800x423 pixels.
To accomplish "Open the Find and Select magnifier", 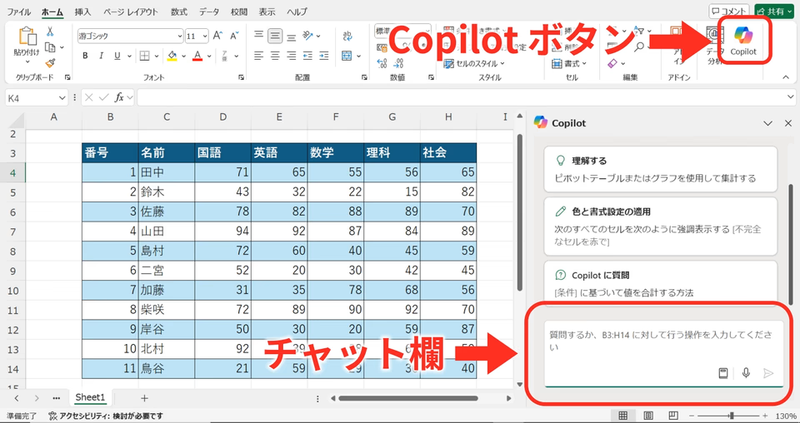I will pyautogui.click(x=639, y=47).
